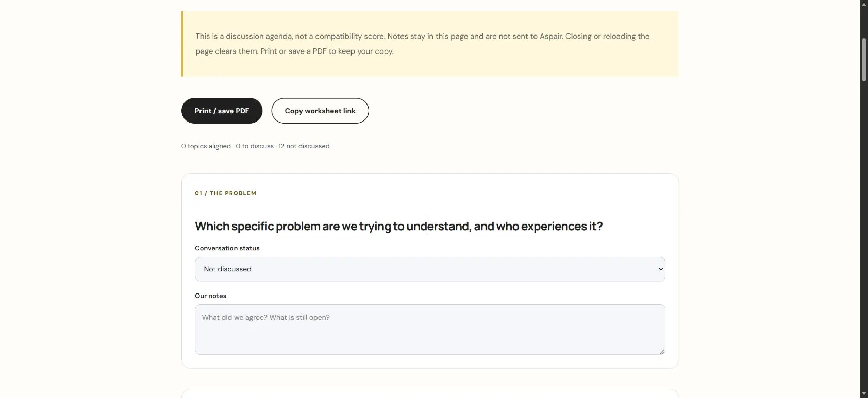Click the 'Which specific problem' question heading
This screenshot has height=398, width=868.
click(x=398, y=226)
